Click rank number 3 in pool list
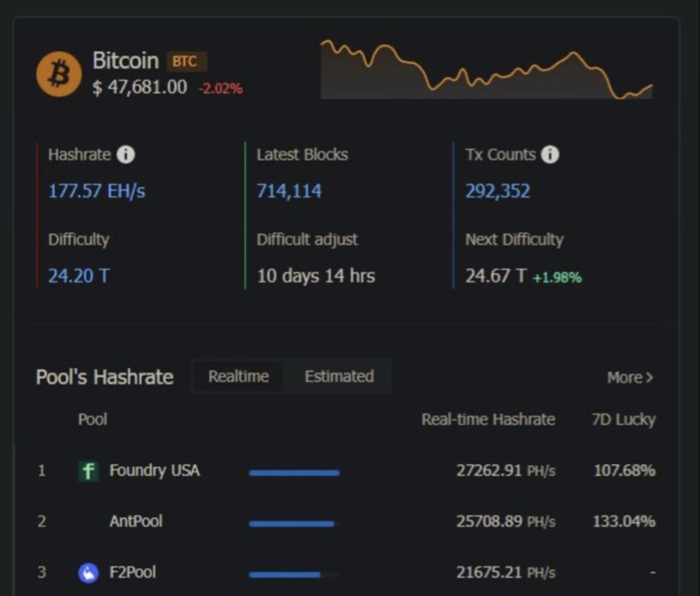This screenshot has height=596, width=700. (x=41, y=572)
